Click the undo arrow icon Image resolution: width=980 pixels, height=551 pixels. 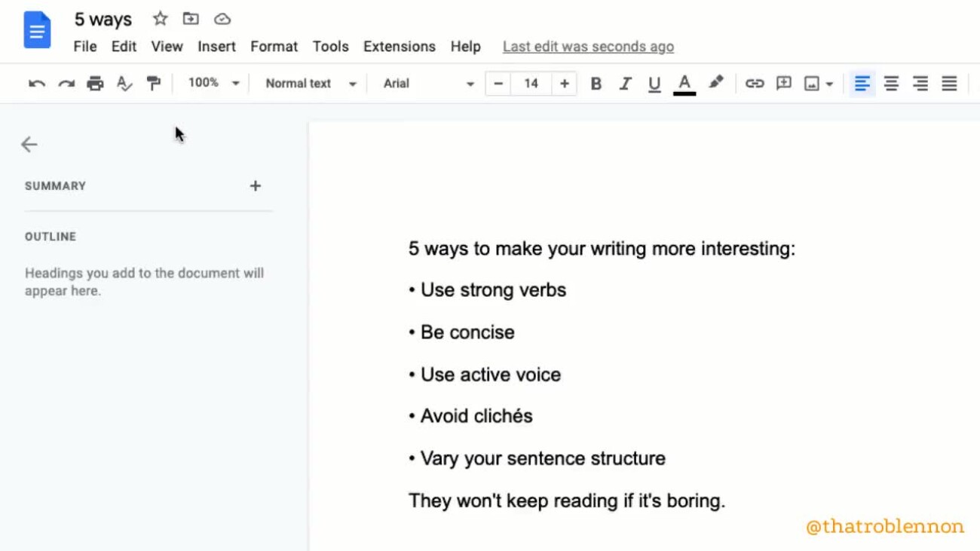(x=36, y=84)
